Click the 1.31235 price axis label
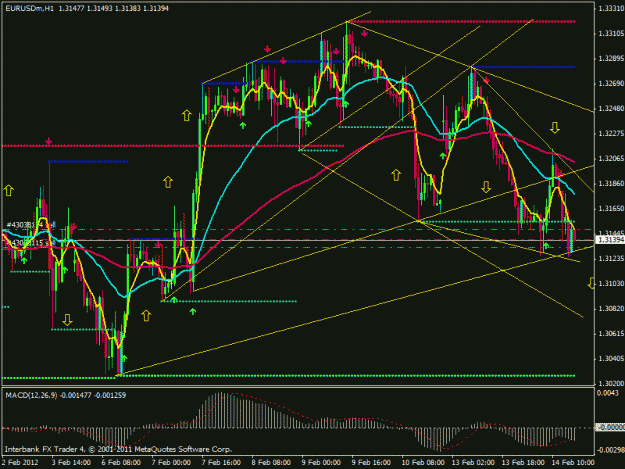 click(611, 259)
